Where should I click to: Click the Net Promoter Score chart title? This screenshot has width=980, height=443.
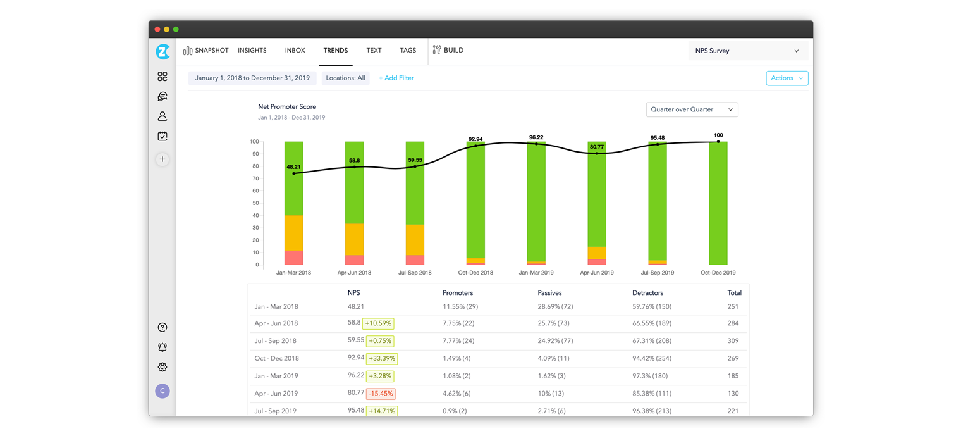[x=287, y=106]
